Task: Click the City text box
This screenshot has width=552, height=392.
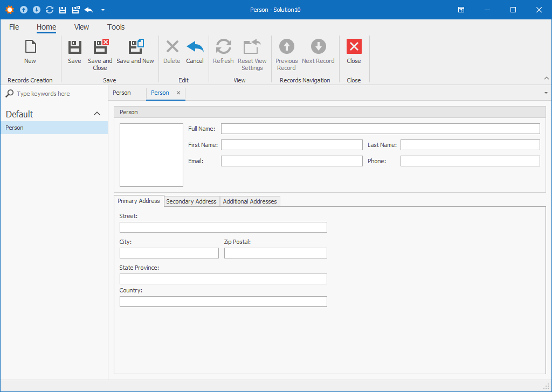Action: (x=169, y=253)
